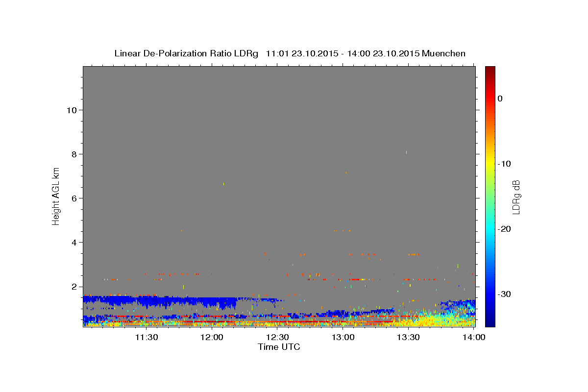
Task: Click the '14:00' time tick label
Action: click(x=474, y=337)
